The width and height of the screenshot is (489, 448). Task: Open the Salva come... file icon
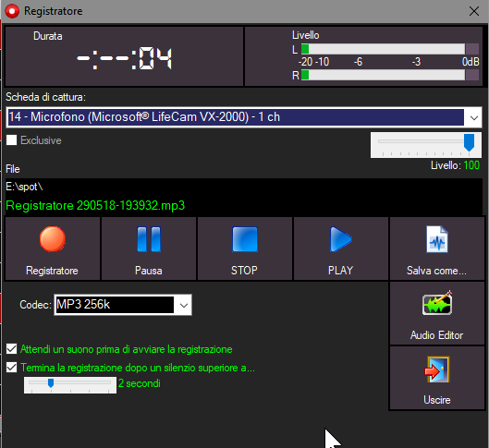437,239
